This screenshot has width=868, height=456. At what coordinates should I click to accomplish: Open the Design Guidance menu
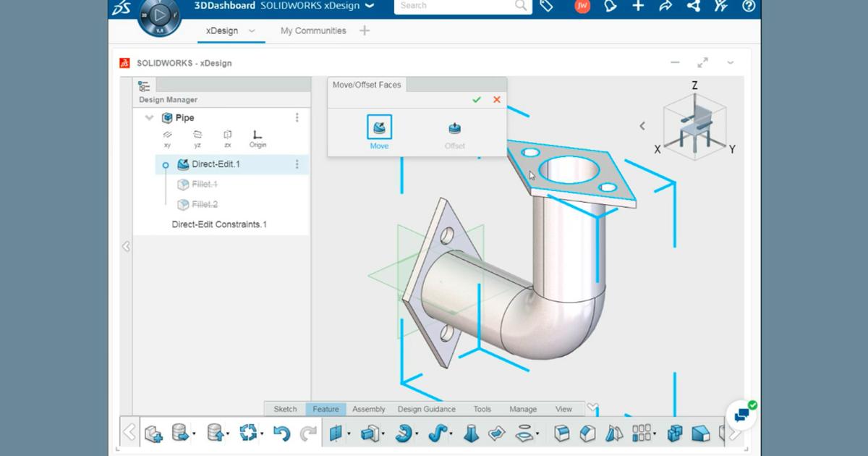(x=425, y=409)
